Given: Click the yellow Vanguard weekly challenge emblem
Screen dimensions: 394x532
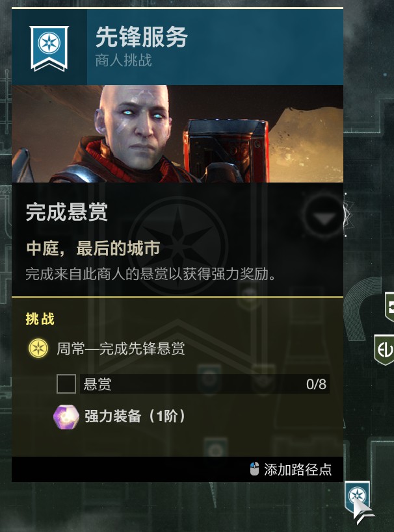Looking at the screenshot, I should [x=38, y=348].
